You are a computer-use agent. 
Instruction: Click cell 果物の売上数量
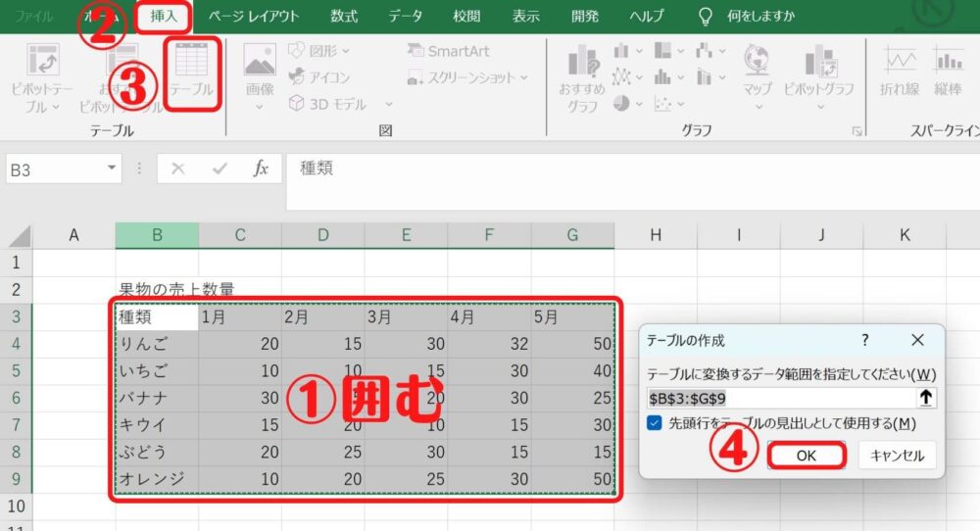point(176,289)
